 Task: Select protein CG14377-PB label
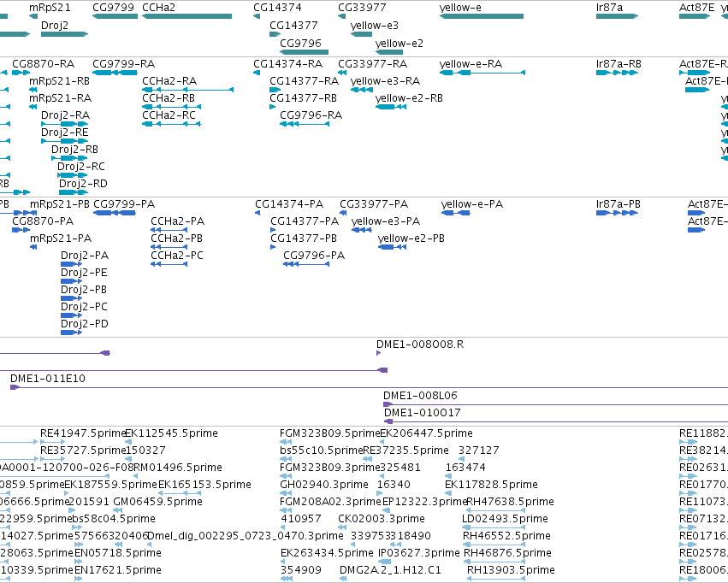pyautogui.click(x=304, y=238)
